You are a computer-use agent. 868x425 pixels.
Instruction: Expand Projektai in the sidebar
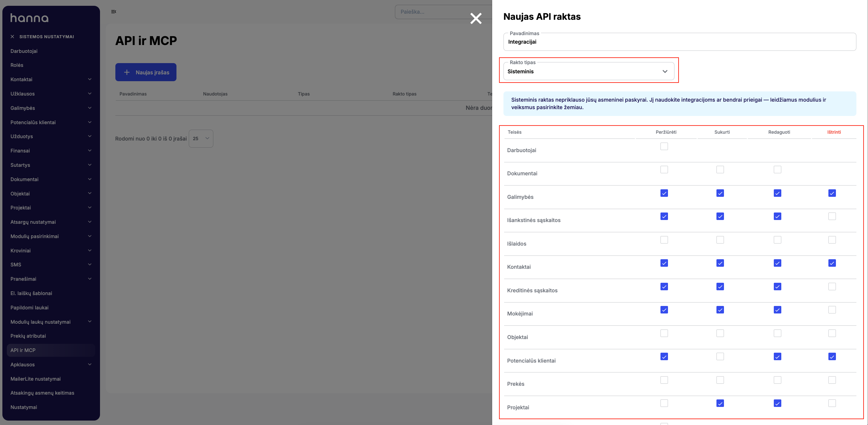(51, 208)
